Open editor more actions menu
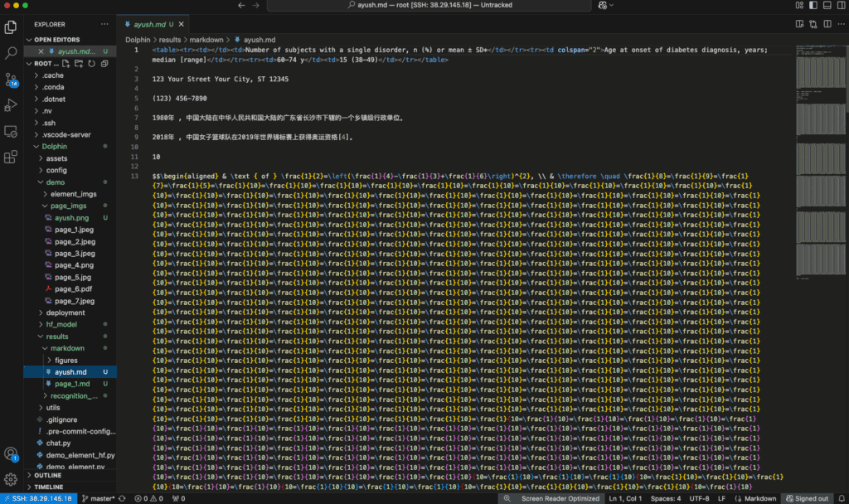 point(841,24)
